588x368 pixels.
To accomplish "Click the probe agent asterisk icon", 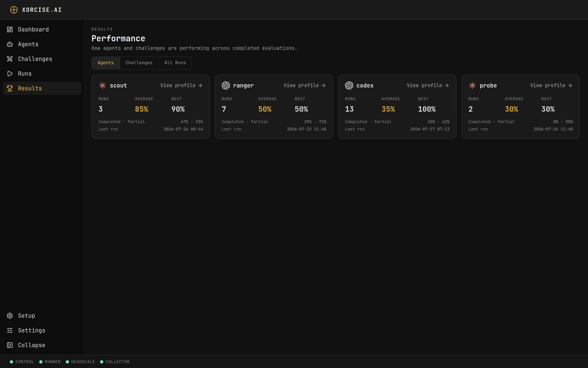I will tap(472, 85).
